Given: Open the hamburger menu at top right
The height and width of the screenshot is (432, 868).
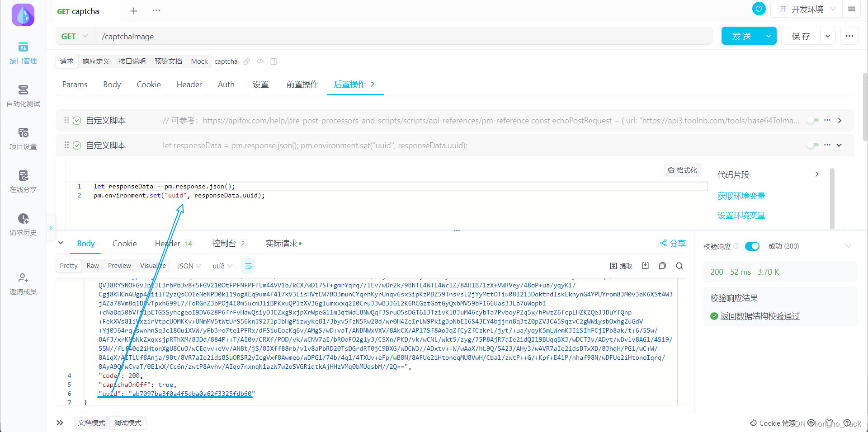Looking at the screenshot, I should click(852, 9).
